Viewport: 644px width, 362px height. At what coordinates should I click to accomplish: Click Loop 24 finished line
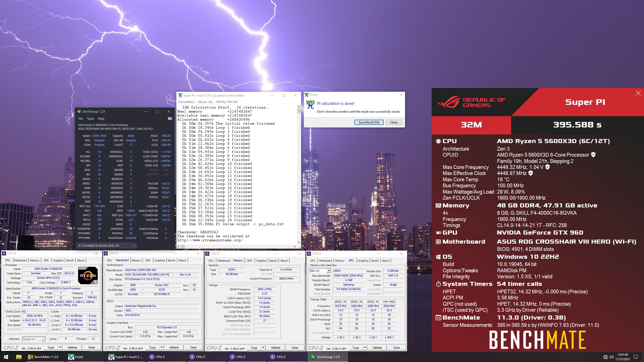[217, 220]
